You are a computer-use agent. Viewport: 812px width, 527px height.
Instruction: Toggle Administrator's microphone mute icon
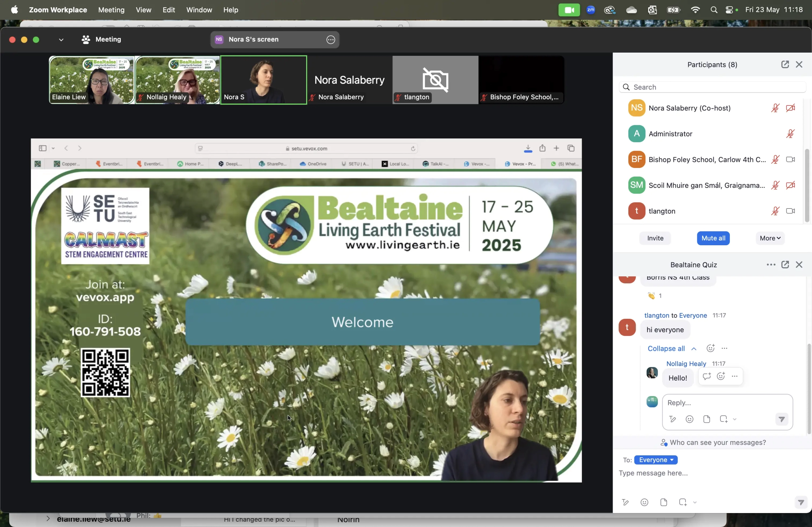790,134
